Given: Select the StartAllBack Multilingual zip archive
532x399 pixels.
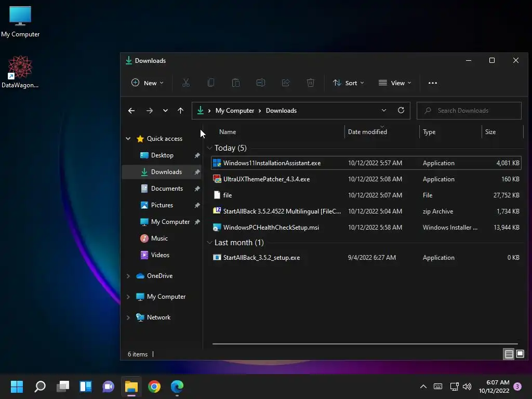Looking at the screenshot, I should click(x=366, y=211).
